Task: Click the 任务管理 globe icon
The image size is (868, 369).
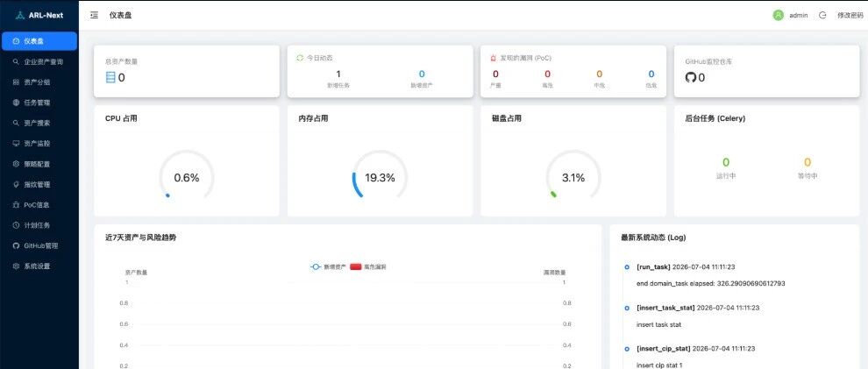Action: coord(16,103)
